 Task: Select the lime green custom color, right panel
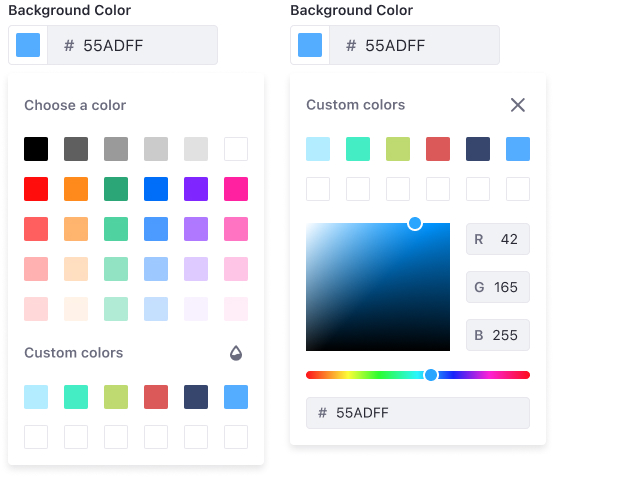pyautogui.click(x=398, y=149)
